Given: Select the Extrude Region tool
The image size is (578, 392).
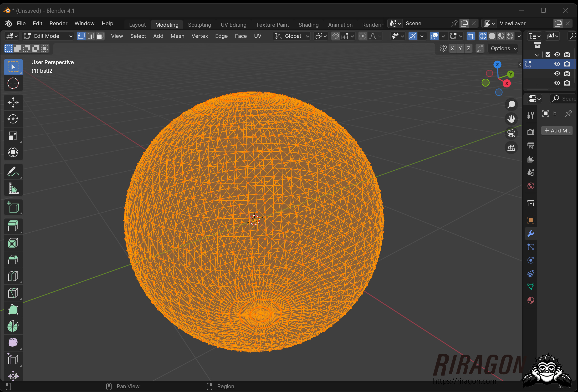Looking at the screenshot, I should 13,226.
